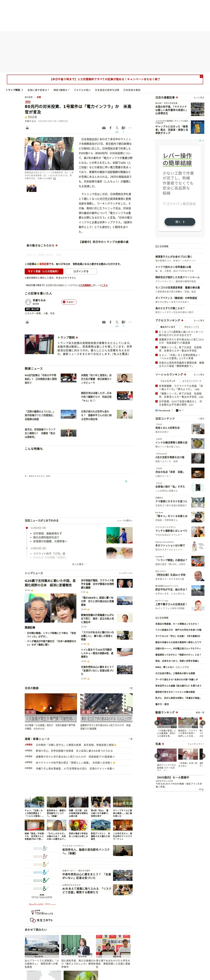Click Facebook icon below author section
Viewport: 210px width, 980px height.
point(111,322)
